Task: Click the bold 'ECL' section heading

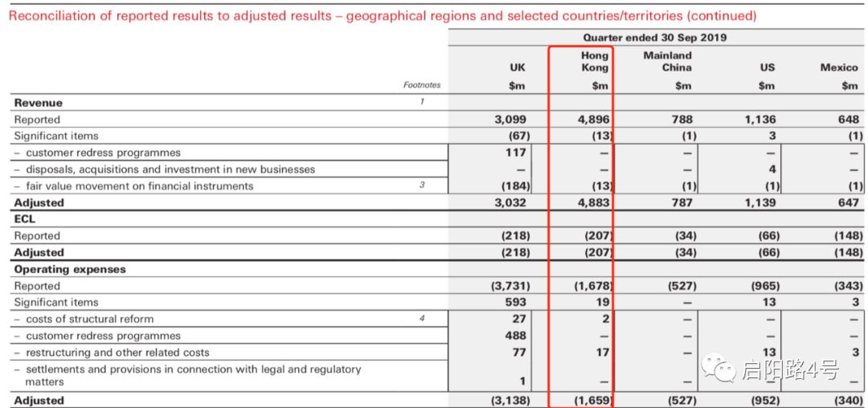Action: [24, 219]
